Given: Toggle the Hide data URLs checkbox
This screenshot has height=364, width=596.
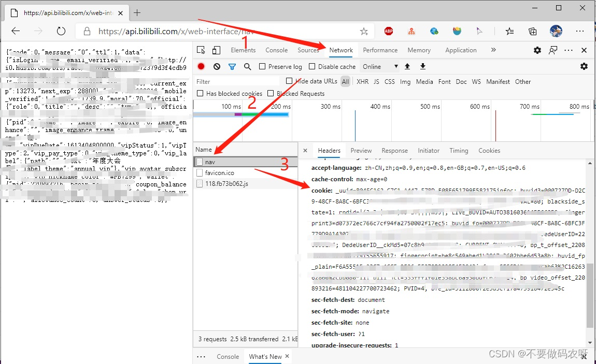Looking at the screenshot, I should (x=289, y=81).
